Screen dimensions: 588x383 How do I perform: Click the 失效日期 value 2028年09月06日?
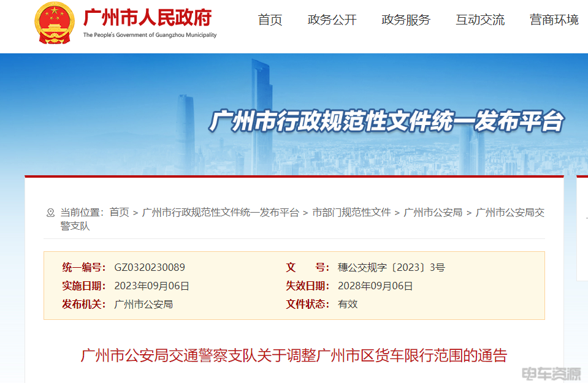coord(375,286)
